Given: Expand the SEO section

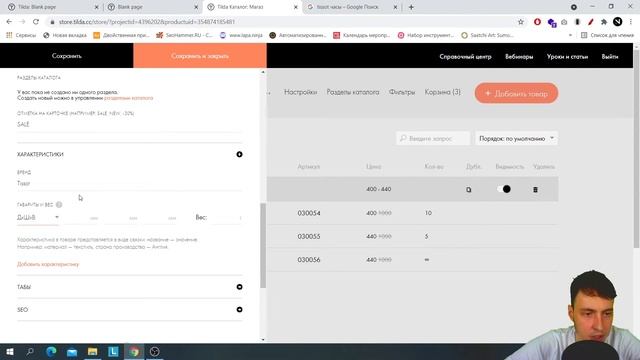Looking at the screenshot, I should 239,309.
